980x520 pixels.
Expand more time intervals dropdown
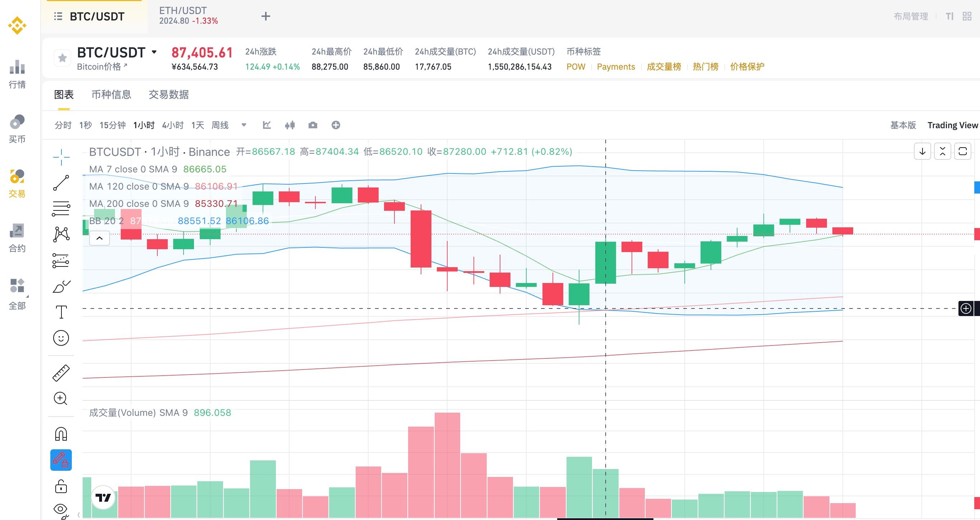(244, 125)
